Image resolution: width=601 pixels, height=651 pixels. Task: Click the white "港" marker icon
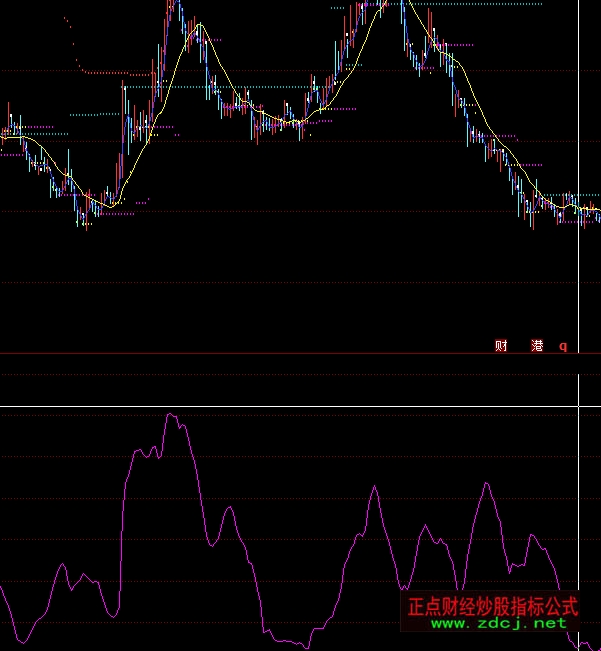[537, 346]
